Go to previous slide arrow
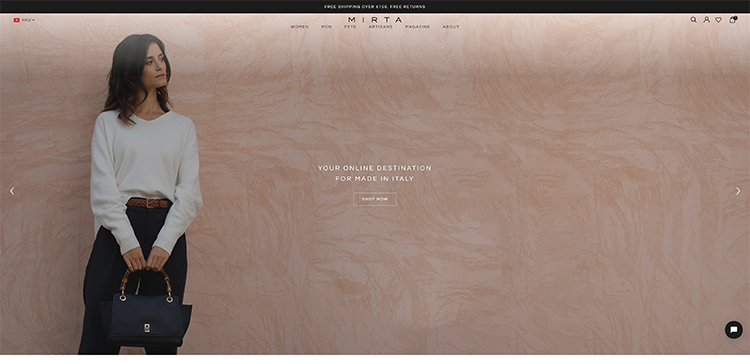This screenshot has height=364, width=750. coord(12,191)
